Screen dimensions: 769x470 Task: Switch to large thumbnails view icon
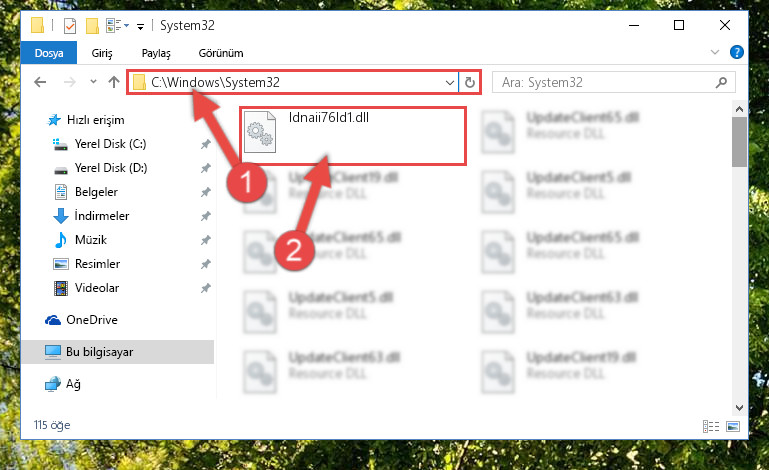coord(733,426)
